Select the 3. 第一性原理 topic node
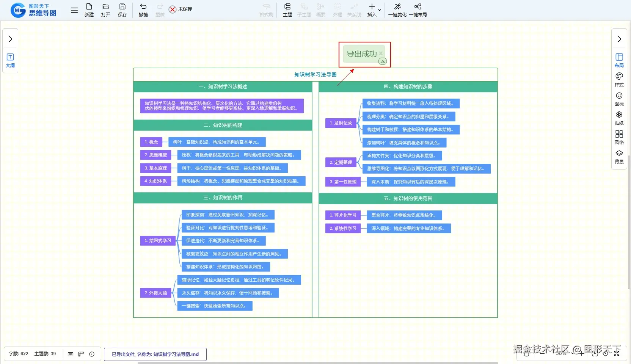 click(343, 182)
